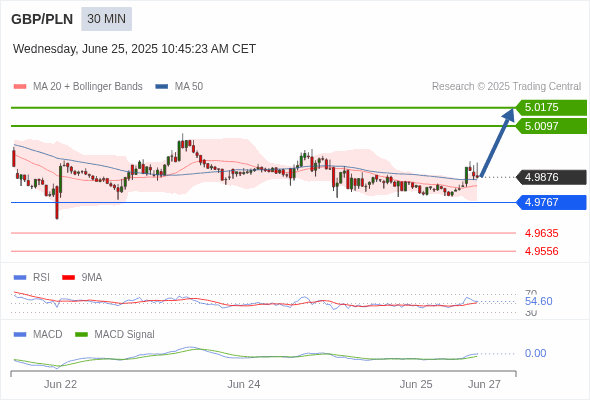Image resolution: width=590 pixels, height=400 pixels.
Task: Toggle the 9MA legend label
Action: (91, 278)
